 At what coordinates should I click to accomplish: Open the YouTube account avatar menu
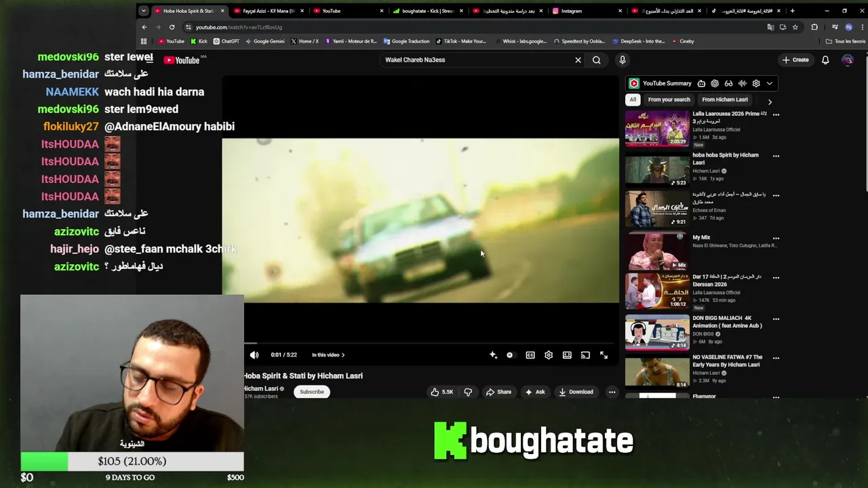848,60
